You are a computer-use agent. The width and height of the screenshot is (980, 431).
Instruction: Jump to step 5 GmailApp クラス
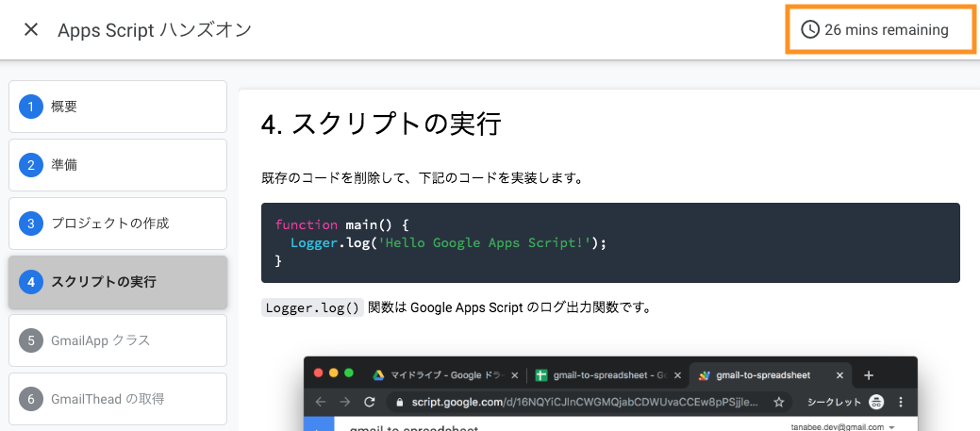pos(118,340)
